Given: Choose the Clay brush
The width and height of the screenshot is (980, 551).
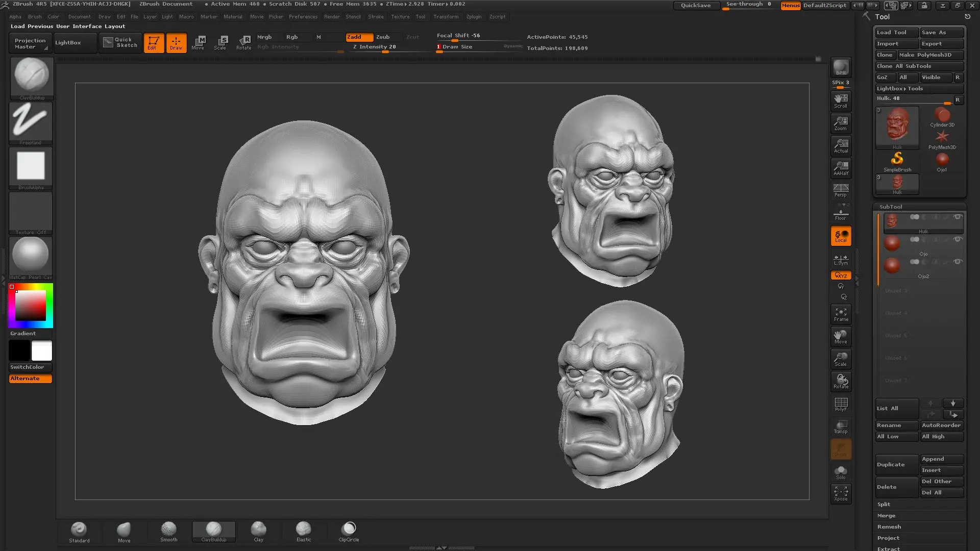Looking at the screenshot, I should 259,532.
